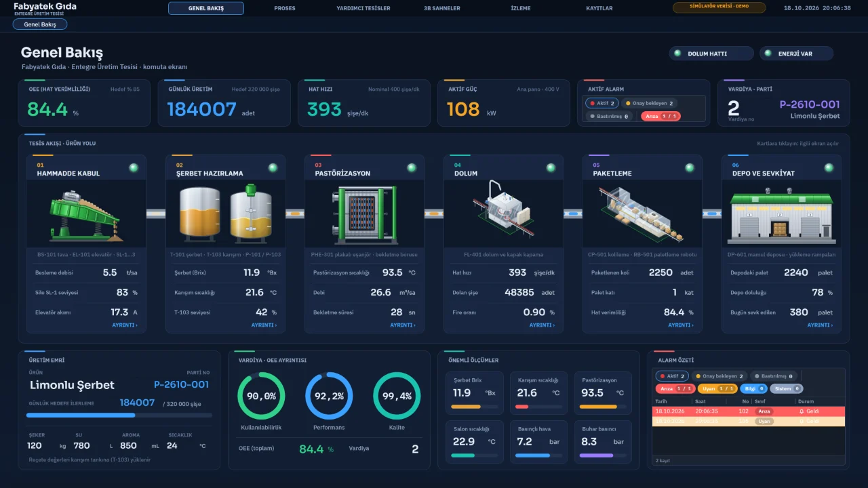868x488 pixels.
Task: Click the Paketleme packaging line illustration
Action: 642,214
